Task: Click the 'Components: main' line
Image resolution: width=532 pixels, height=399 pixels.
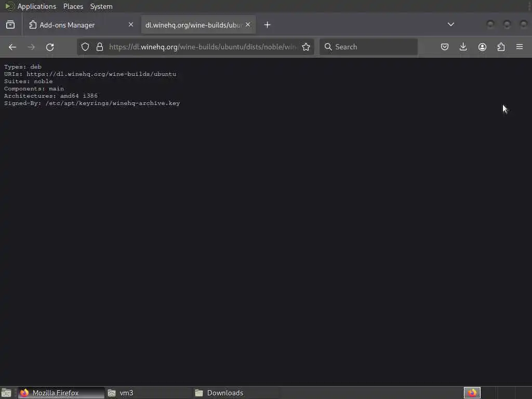Action: tap(34, 88)
